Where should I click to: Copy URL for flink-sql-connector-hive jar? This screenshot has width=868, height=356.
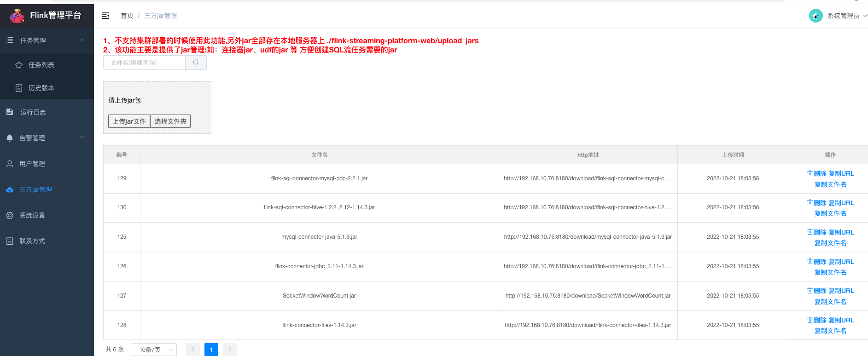tap(841, 203)
